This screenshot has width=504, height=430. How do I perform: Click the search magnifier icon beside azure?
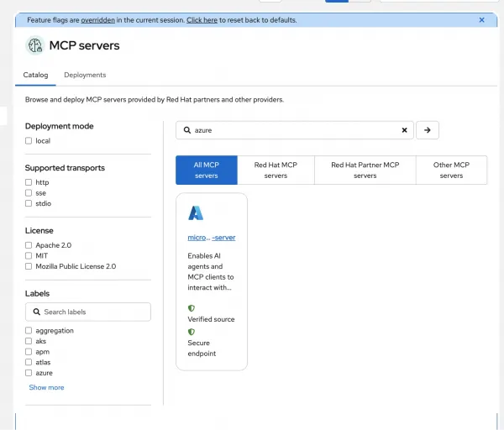point(187,130)
